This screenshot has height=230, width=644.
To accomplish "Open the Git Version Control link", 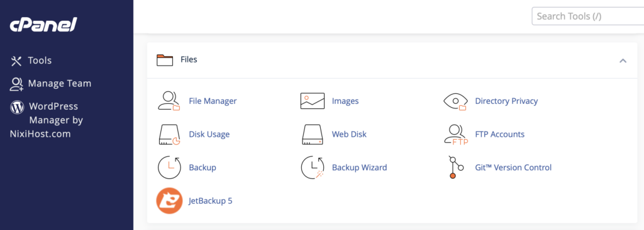I will pyautogui.click(x=513, y=168).
